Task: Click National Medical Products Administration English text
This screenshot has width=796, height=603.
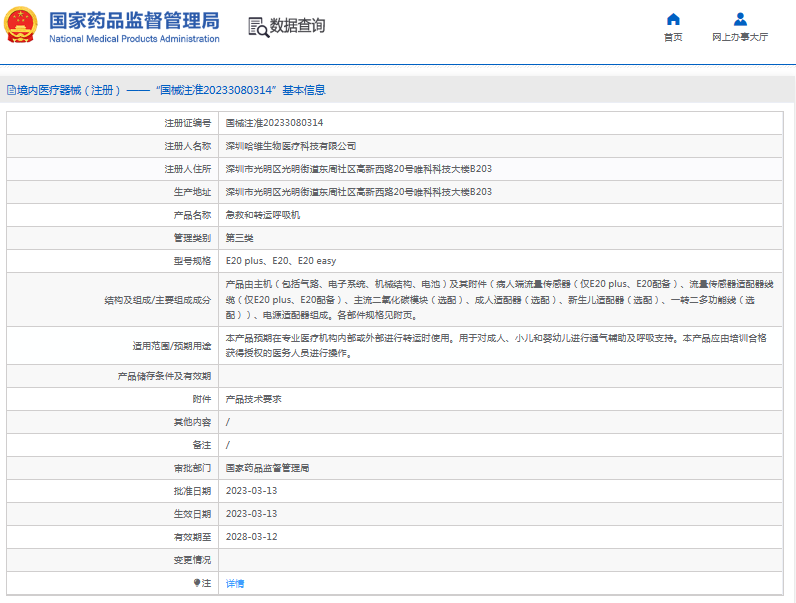Action: coord(134,39)
